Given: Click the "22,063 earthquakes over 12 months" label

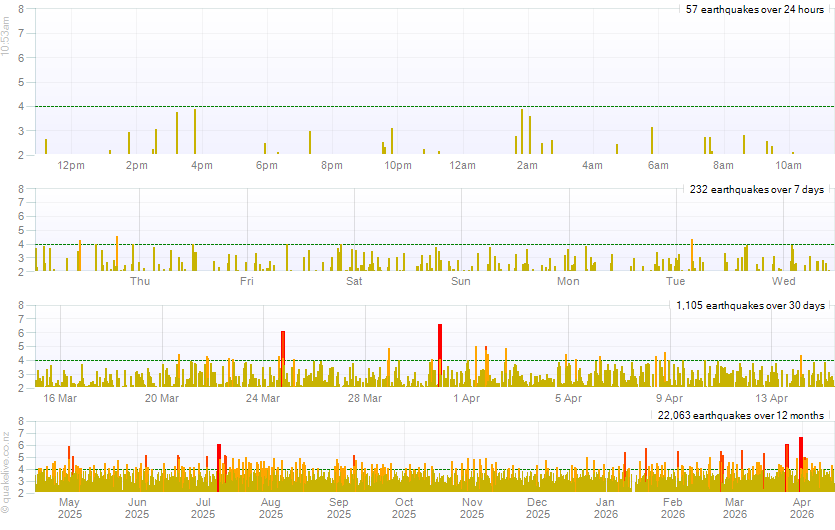Looking at the screenshot, I should (x=741, y=415).
